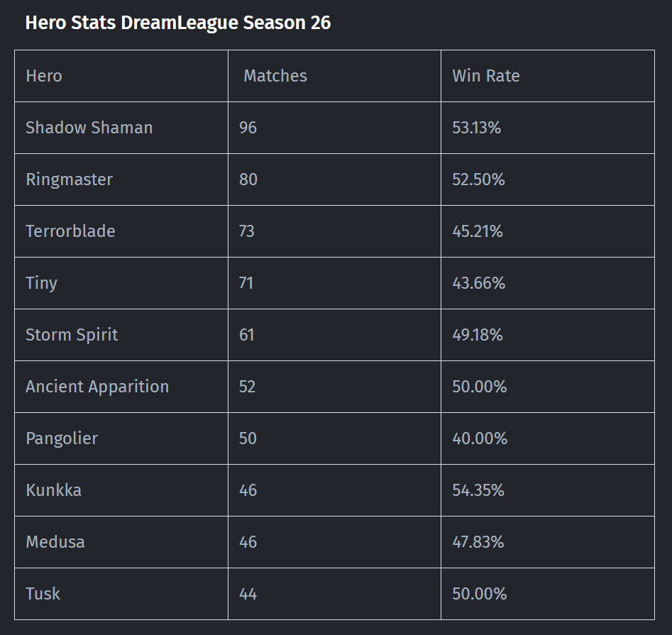Click the Medusa hero name

[55, 542]
